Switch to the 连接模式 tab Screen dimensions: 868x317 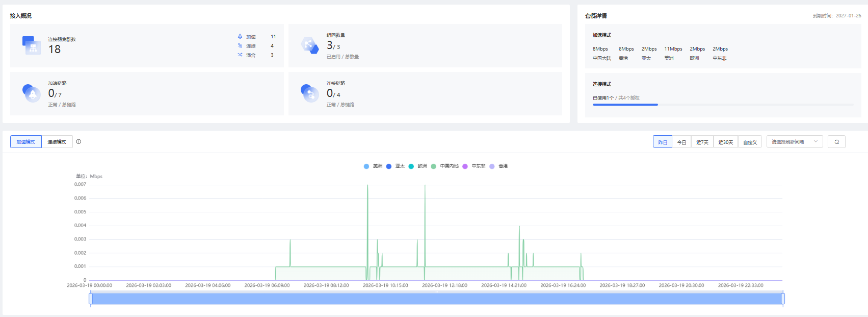(57, 142)
